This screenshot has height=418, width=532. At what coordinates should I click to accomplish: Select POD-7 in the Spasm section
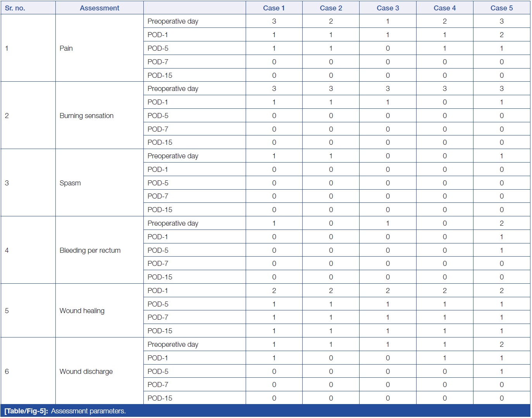tap(158, 196)
